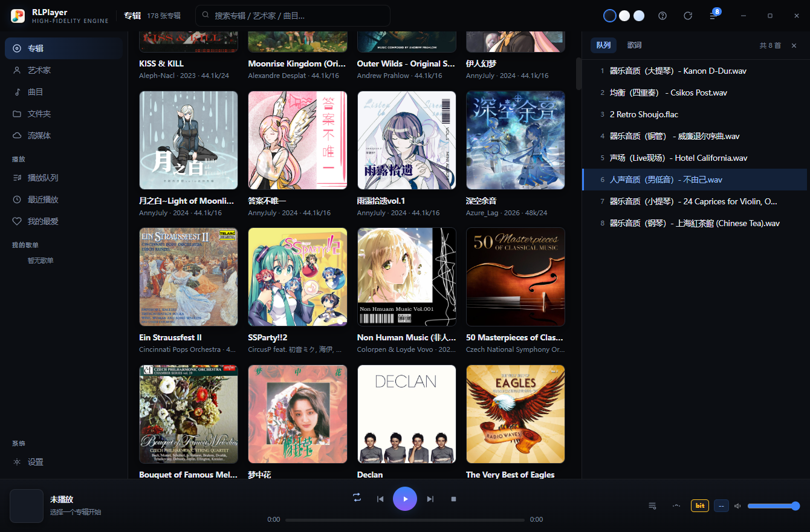The image size is (810, 532).
Task: Select the light blue theme swatch
Action: coord(639,16)
